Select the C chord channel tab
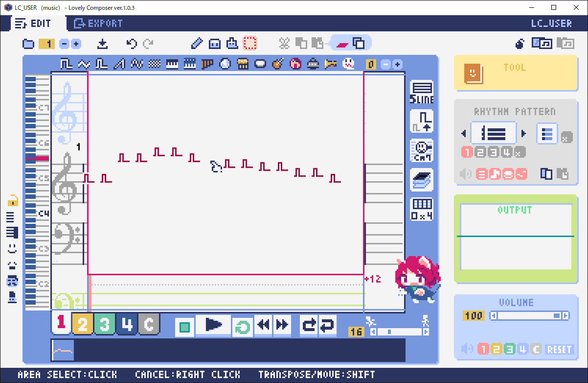Image resolution: width=588 pixels, height=383 pixels. point(148,324)
